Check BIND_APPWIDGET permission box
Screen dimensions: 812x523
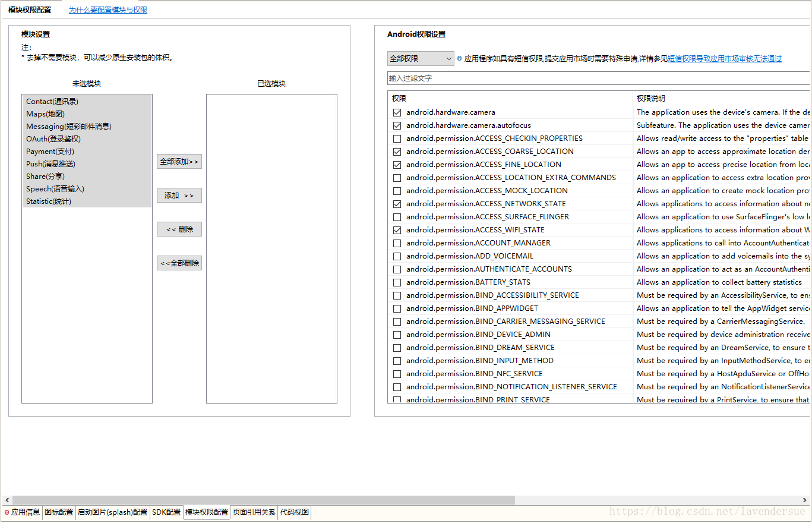point(397,308)
